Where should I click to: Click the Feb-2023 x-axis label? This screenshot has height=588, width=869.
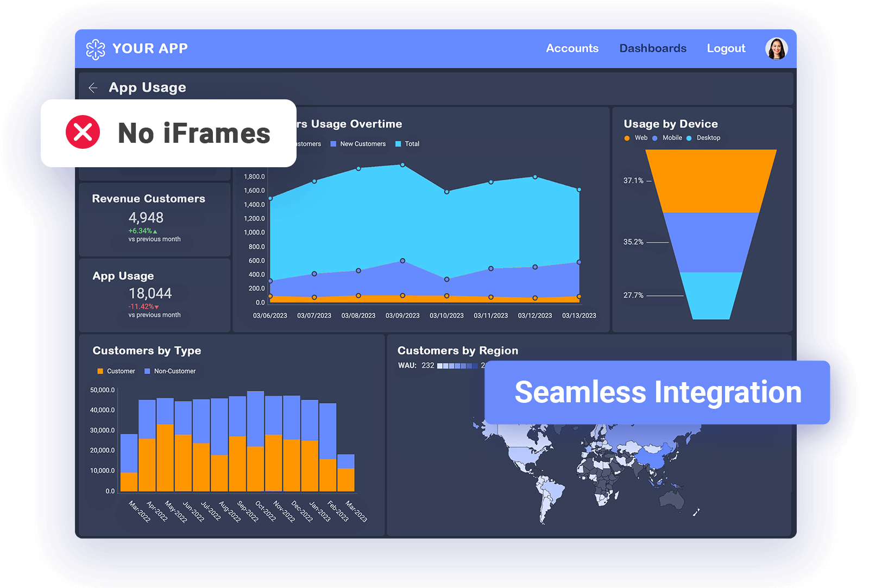pos(338,511)
